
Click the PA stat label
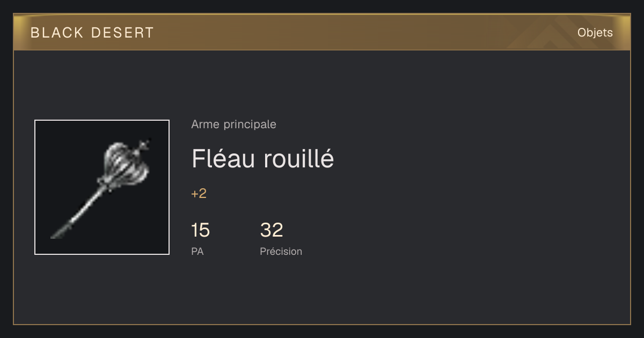click(197, 251)
